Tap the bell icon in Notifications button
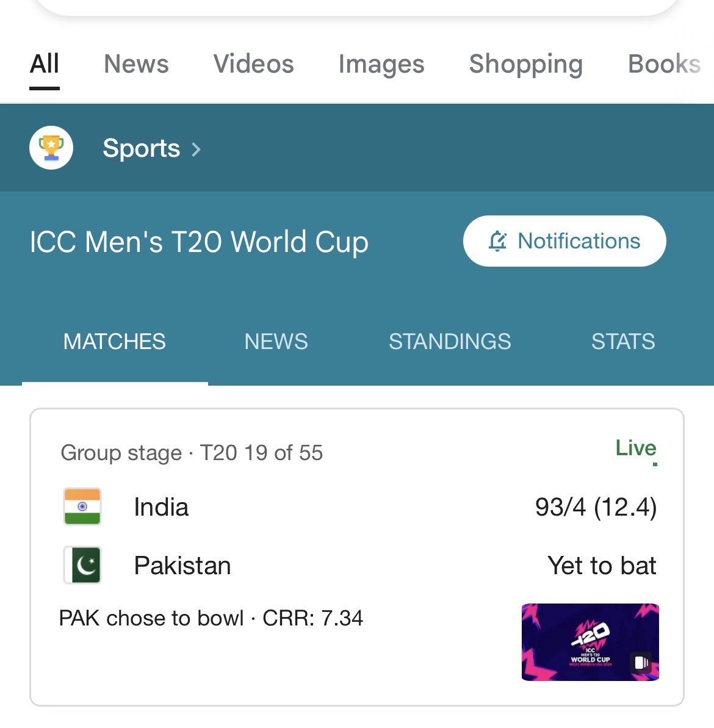This screenshot has height=728, width=714. click(498, 242)
